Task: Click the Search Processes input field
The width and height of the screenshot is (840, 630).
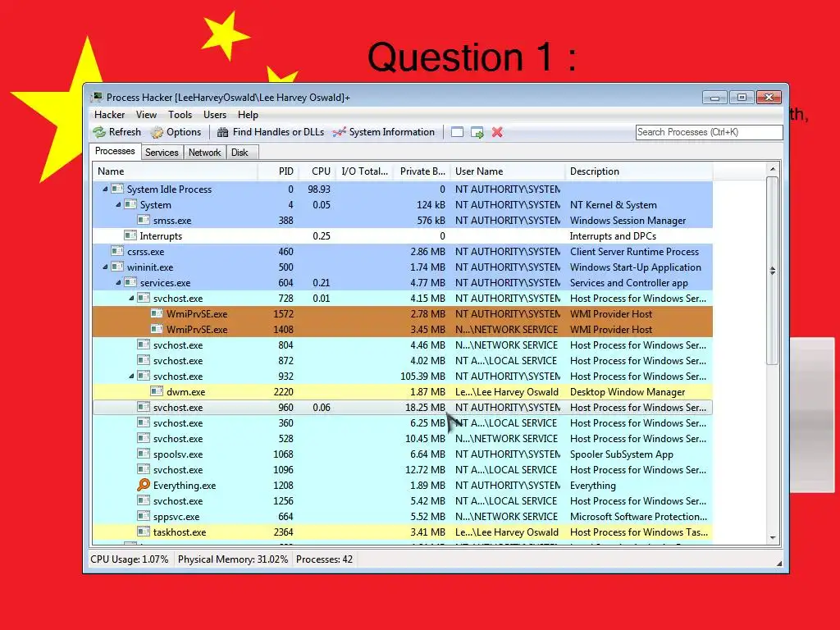Action: tap(710, 132)
